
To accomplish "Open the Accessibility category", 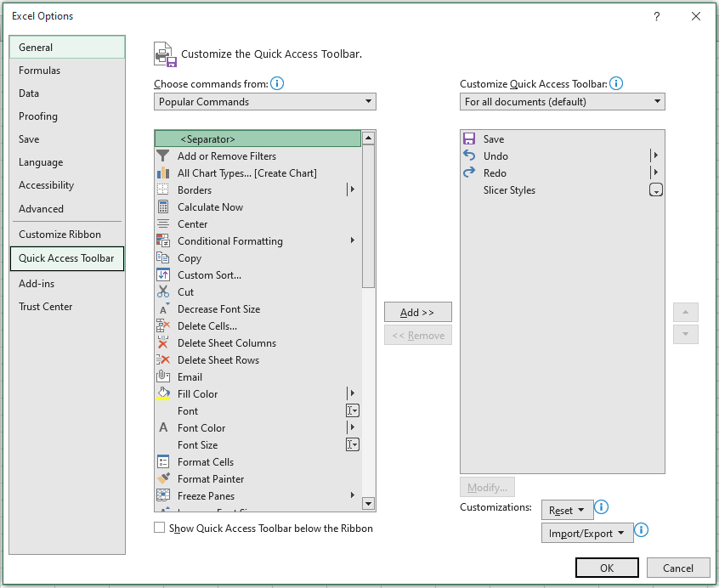I will (67, 185).
